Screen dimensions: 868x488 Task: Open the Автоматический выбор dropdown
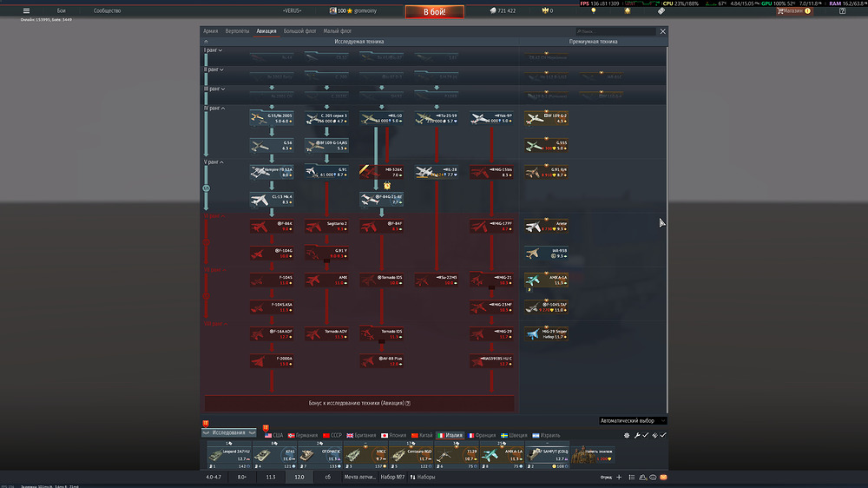633,420
